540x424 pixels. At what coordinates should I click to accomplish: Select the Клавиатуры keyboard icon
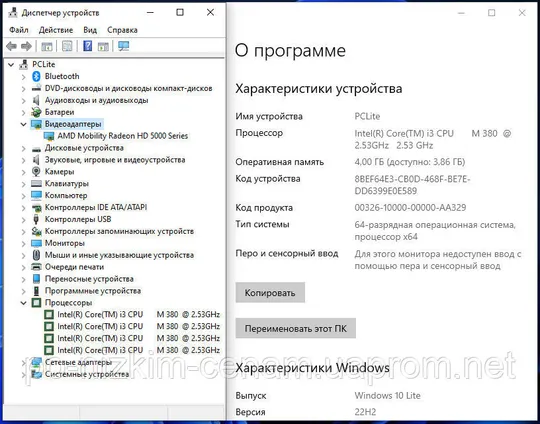point(36,184)
